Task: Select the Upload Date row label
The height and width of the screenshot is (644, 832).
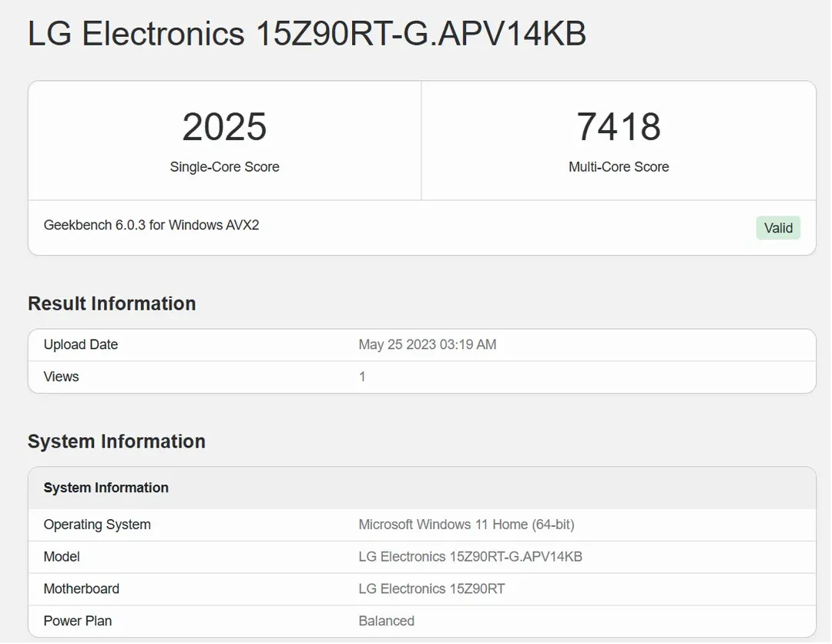Action: coord(81,344)
